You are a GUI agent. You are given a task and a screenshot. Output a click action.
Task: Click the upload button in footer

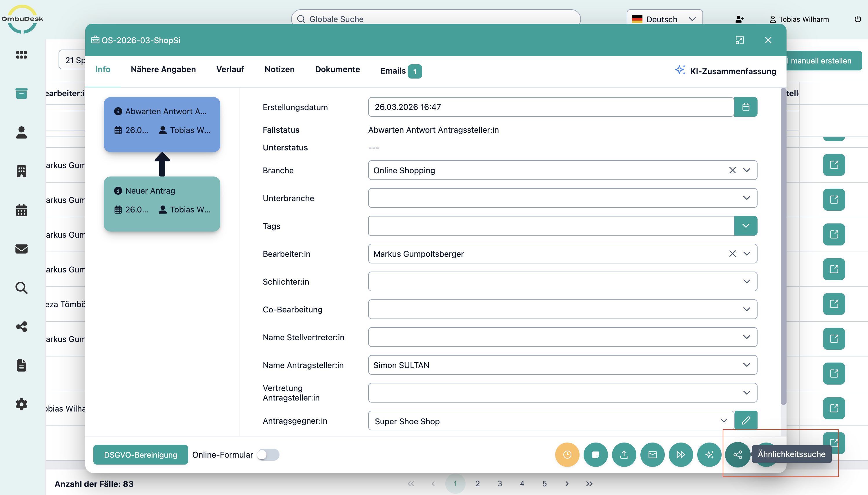tap(624, 454)
